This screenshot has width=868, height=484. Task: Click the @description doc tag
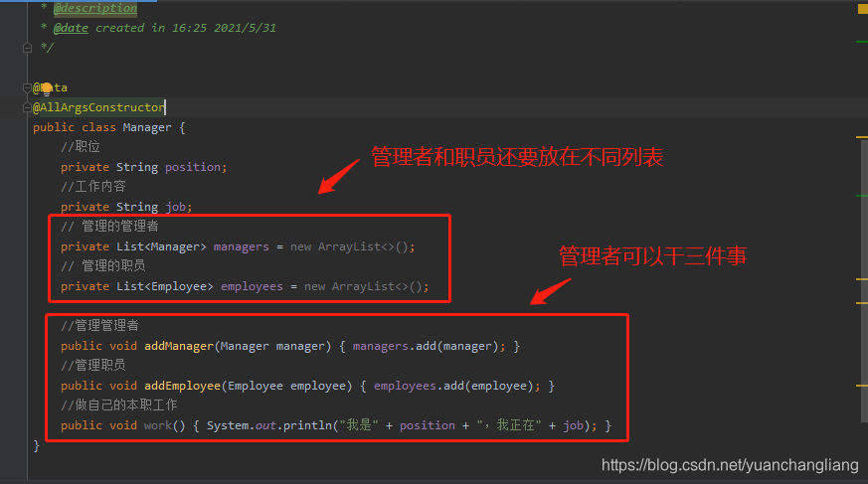95,8
